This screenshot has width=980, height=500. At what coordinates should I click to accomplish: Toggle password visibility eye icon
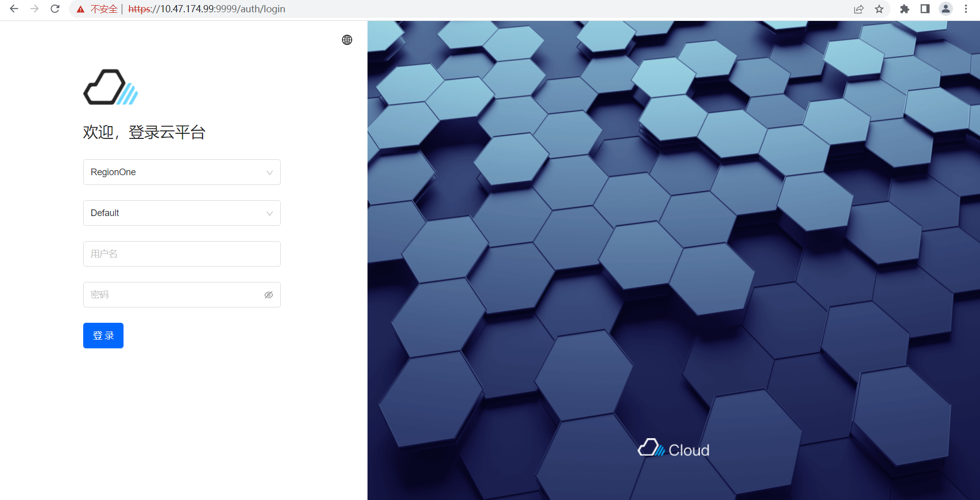point(268,295)
